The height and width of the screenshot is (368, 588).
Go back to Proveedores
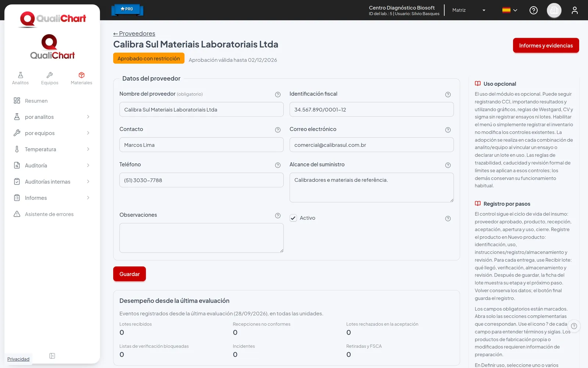point(134,33)
